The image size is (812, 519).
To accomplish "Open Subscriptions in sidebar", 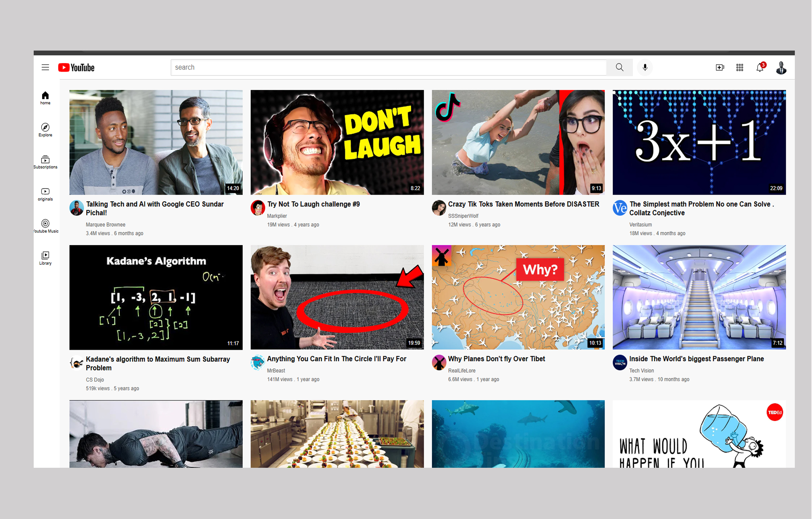I will (45, 162).
